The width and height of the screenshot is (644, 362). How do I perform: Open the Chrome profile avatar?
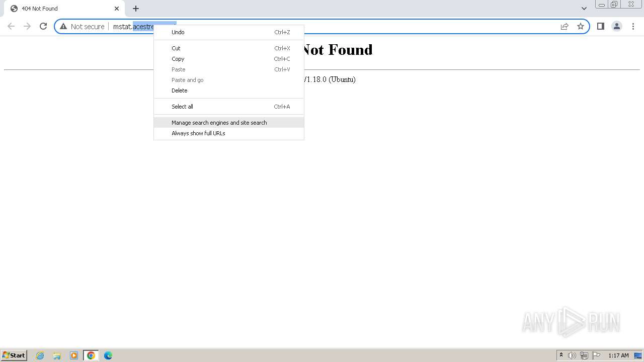[x=617, y=26]
